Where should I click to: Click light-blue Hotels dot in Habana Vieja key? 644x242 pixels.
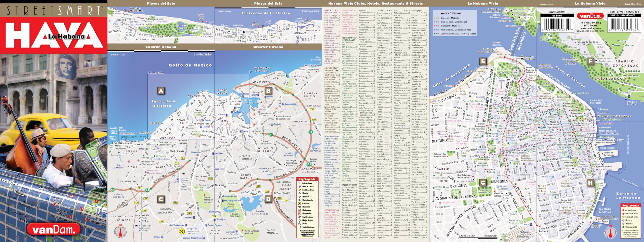(x=623, y=220)
